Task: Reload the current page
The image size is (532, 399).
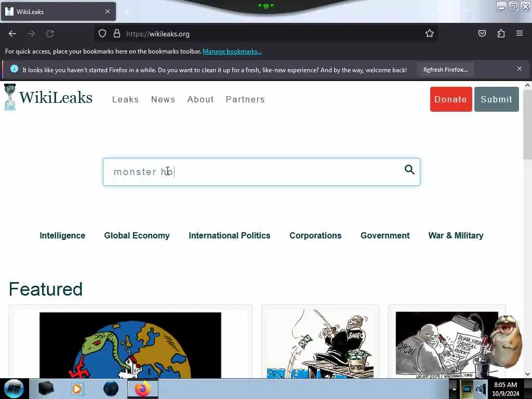Action: pyautogui.click(x=50, y=34)
